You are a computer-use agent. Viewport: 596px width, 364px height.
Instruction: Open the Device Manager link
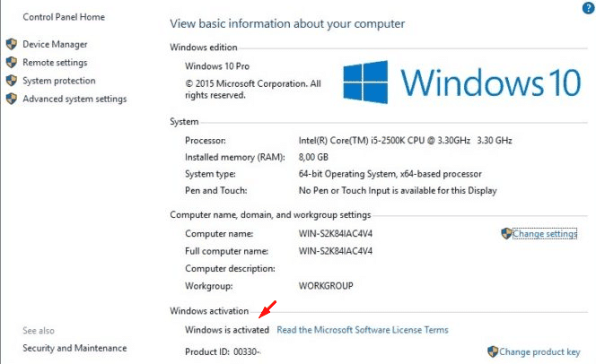tap(55, 45)
